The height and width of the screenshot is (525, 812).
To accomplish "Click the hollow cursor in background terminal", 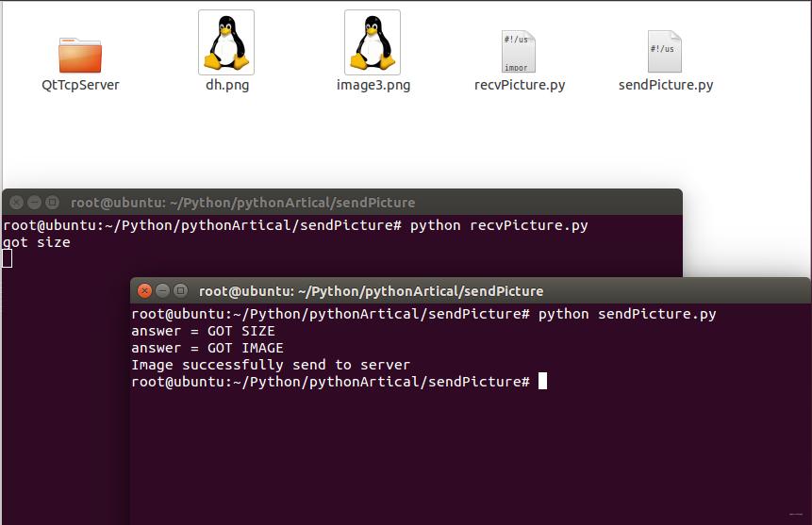I will pyautogui.click(x=8, y=258).
